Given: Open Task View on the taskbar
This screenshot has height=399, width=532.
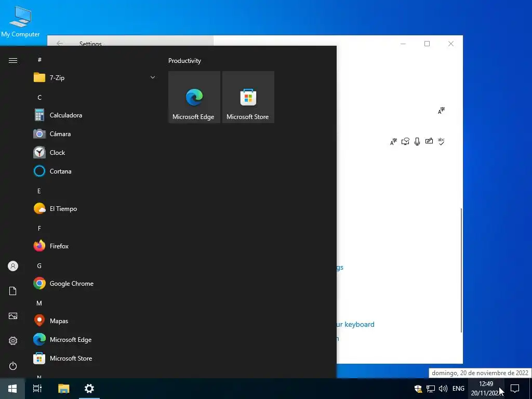Looking at the screenshot, I should coord(37,389).
